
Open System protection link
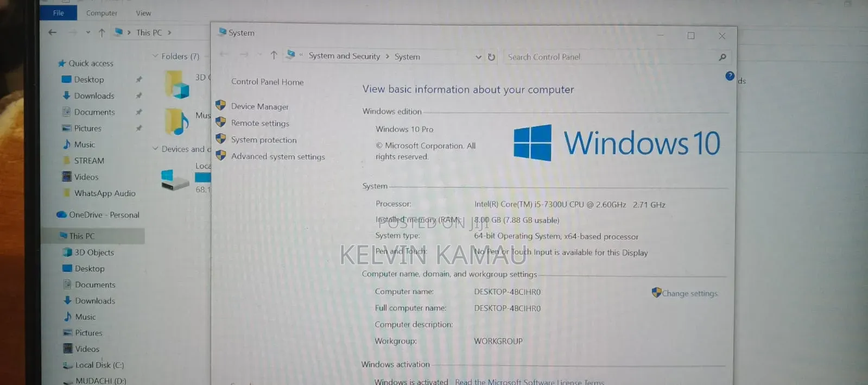point(264,140)
